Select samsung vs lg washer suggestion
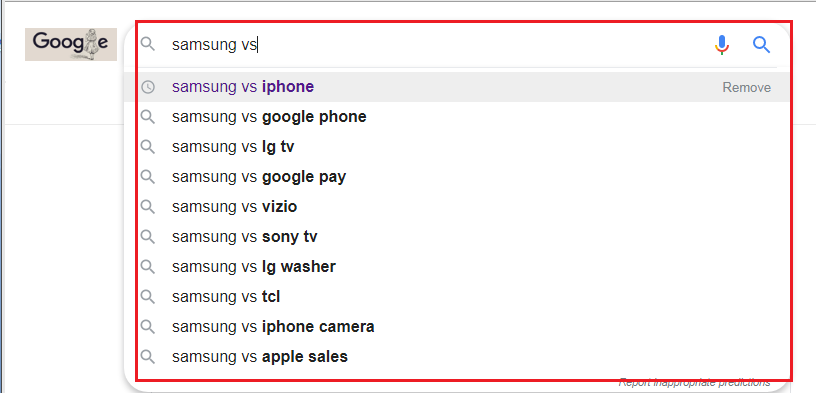The image size is (816, 393). [463, 267]
